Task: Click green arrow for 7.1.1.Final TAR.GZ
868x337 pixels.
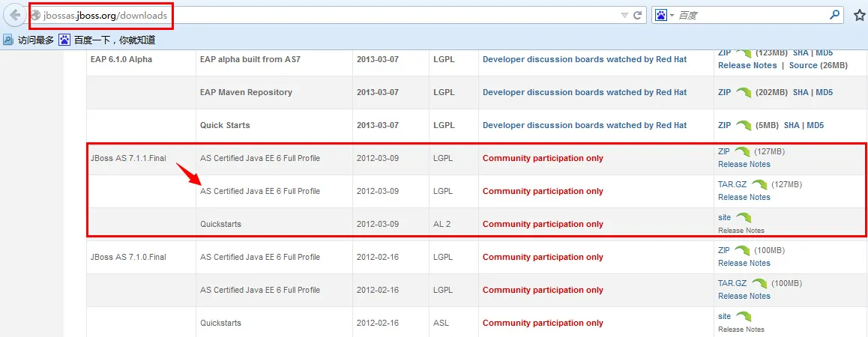Action: click(760, 185)
